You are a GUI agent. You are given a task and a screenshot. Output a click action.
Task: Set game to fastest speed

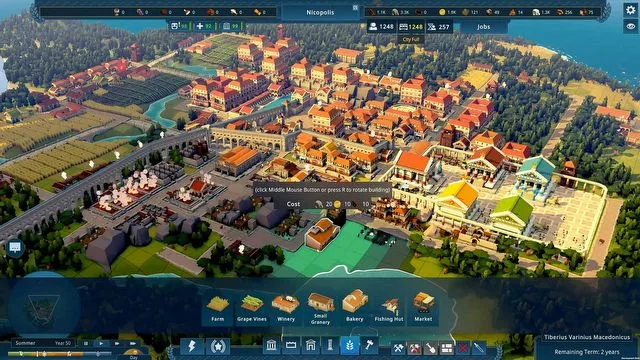click(x=133, y=344)
